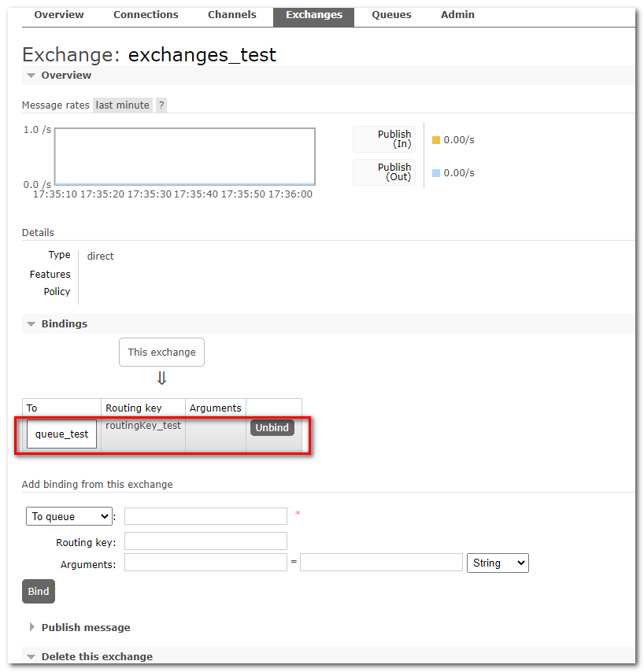Click the downward binding arrow under This exchange
Image resolution: width=644 pixels, height=672 pixels.
coord(161,378)
